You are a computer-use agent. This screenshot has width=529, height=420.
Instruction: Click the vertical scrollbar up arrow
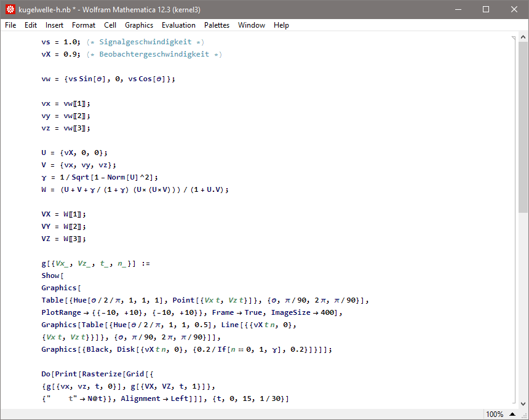523,37
